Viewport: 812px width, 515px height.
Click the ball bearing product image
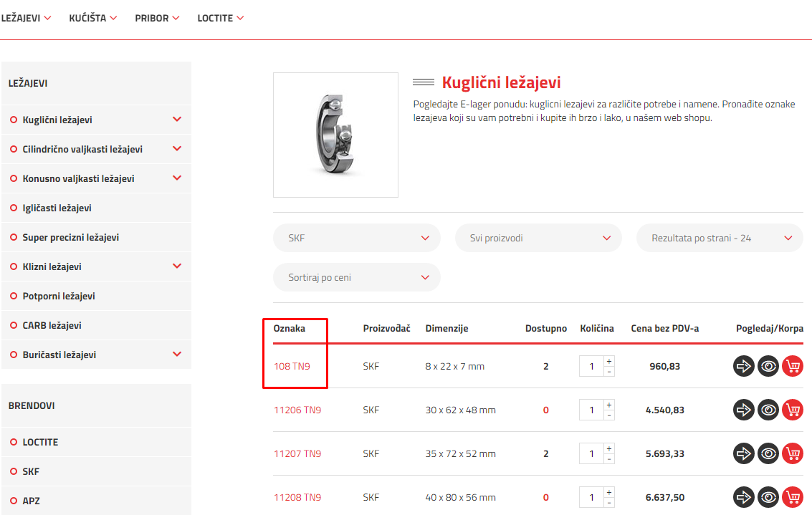(x=335, y=135)
